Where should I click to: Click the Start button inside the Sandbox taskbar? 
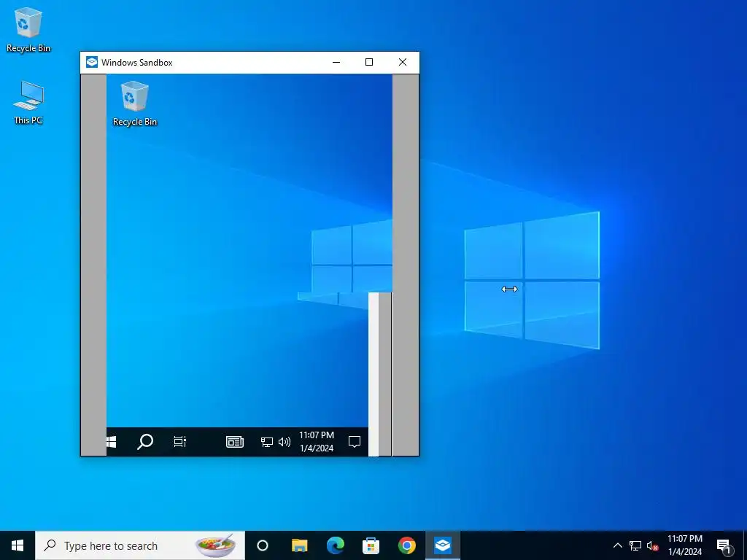[x=112, y=442]
